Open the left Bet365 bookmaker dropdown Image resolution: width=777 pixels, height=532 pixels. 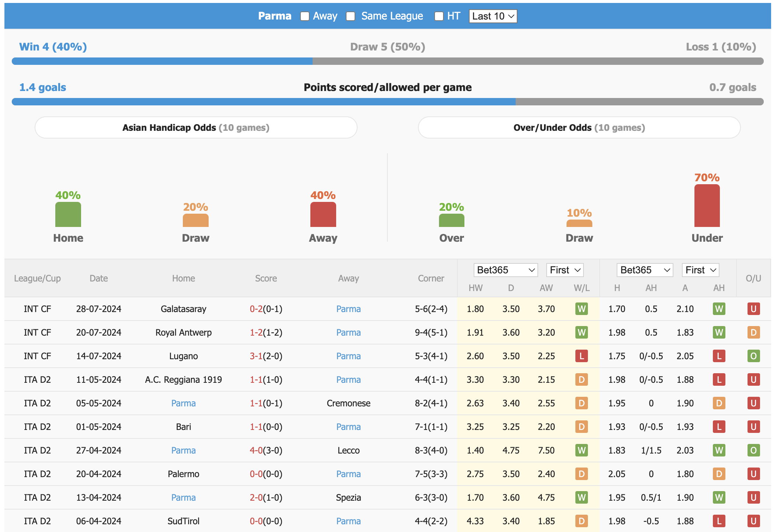506,270
